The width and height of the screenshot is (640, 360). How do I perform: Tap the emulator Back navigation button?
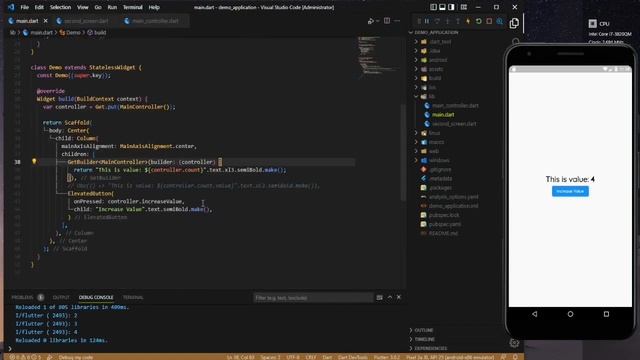pos(534,314)
